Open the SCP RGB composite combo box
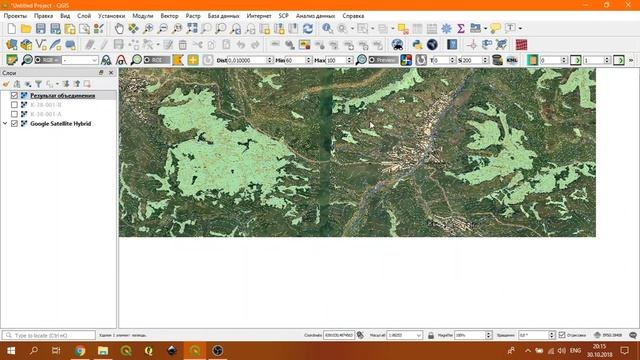Image resolution: width=640 pixels, height=360 pixels. tap(80, 60)
